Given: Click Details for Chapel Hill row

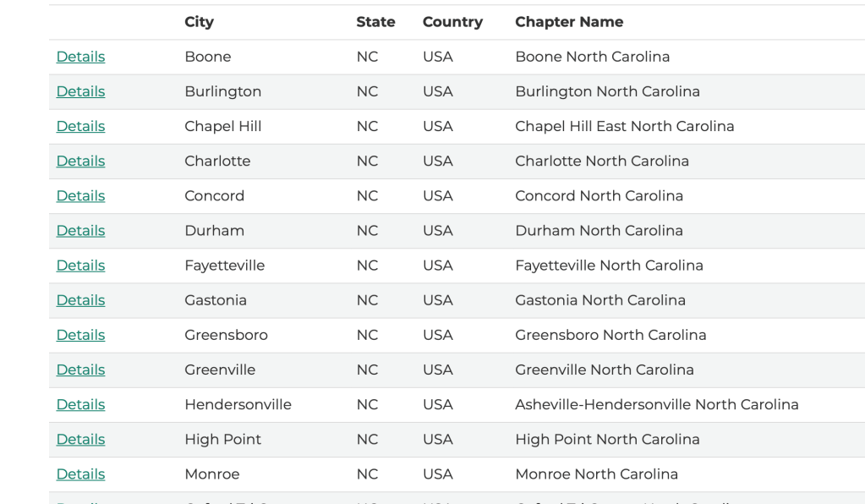Looking at the screenshot, I should [80, 126].
